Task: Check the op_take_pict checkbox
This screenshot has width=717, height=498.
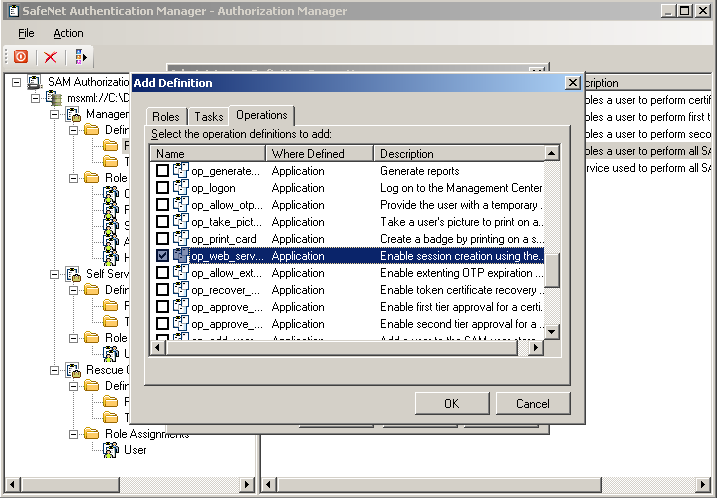Action: coord(162,221)
